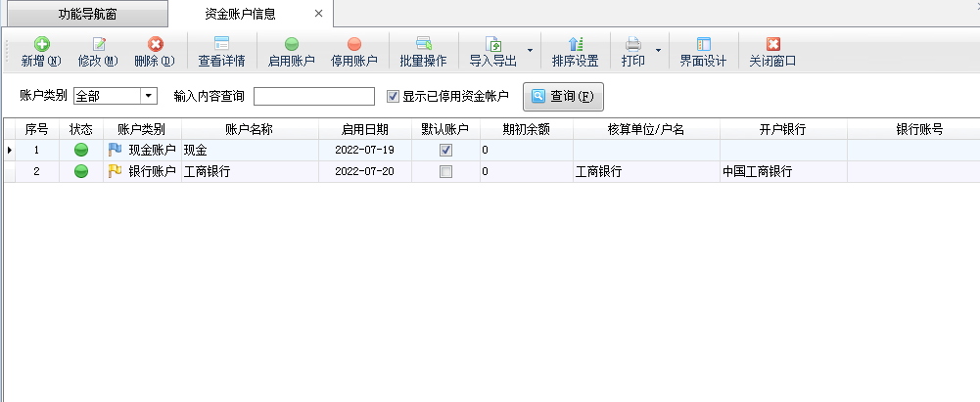Click the 修改 (Edit) toolbar icon
This screenshot has height=402, width=980.
[x=98, y=45]
